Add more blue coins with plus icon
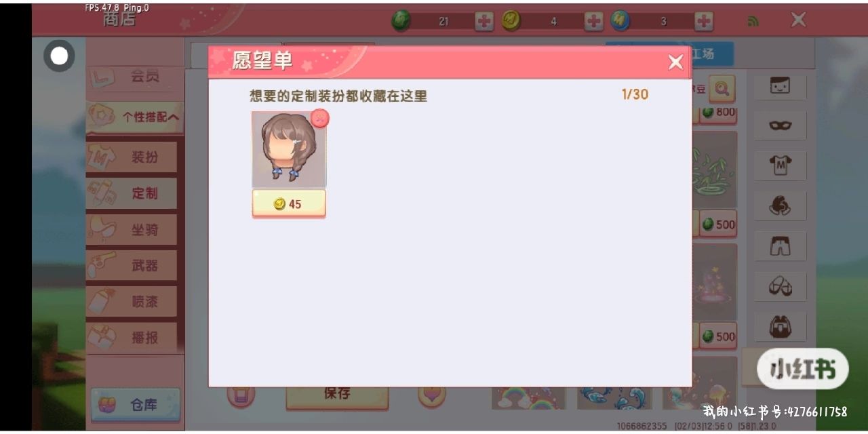Viewport: 868px width, 434px height. 703,22
